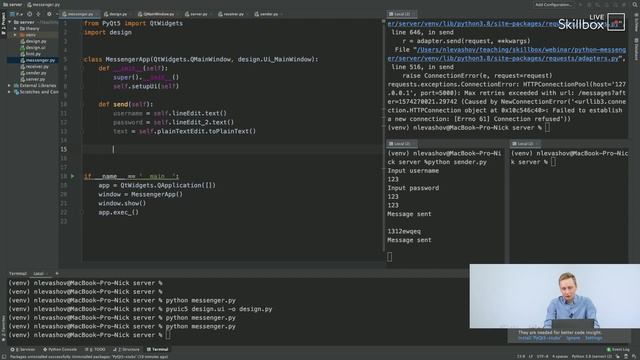Open Project panel settings gear

pos(49,14)
